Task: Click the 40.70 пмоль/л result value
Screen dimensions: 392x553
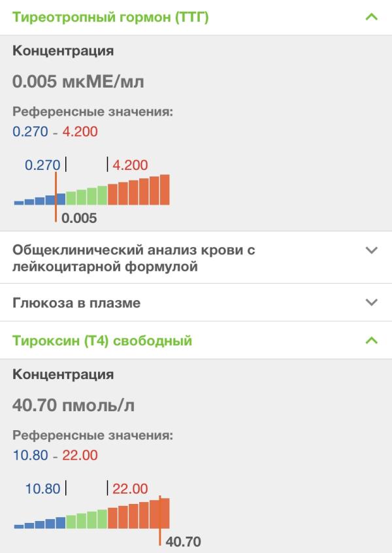Action: pos(73,405)
